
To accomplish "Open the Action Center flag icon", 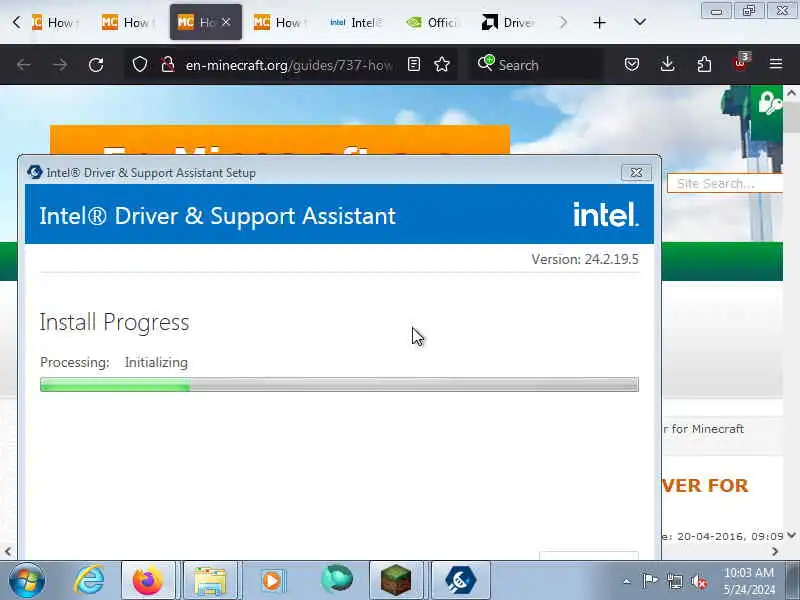I will click(x=649, y=581).
